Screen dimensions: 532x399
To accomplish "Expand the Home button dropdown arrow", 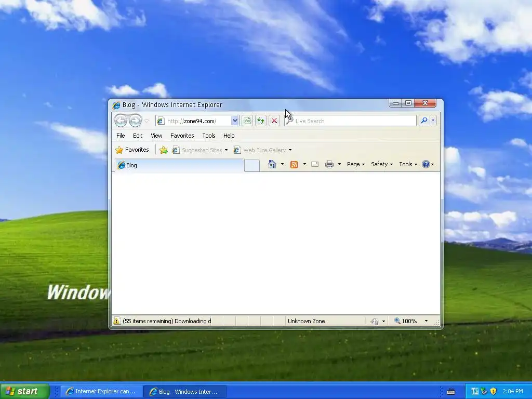I will click(x=282, y=164).
